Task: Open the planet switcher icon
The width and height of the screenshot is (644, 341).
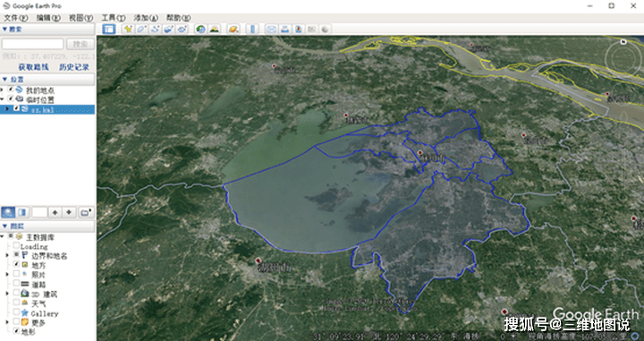Action: (x=233, y=29)
